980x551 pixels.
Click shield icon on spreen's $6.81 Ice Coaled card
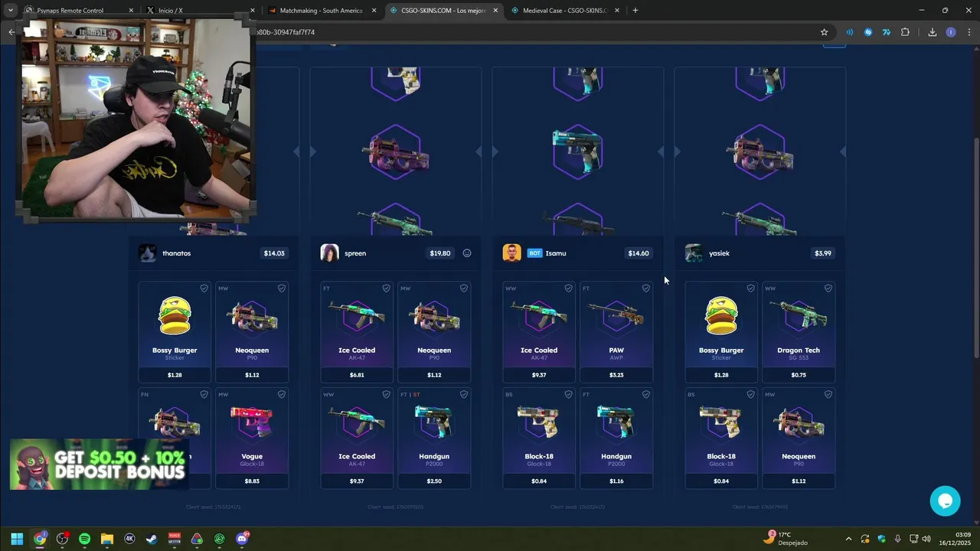pos(387,289)
